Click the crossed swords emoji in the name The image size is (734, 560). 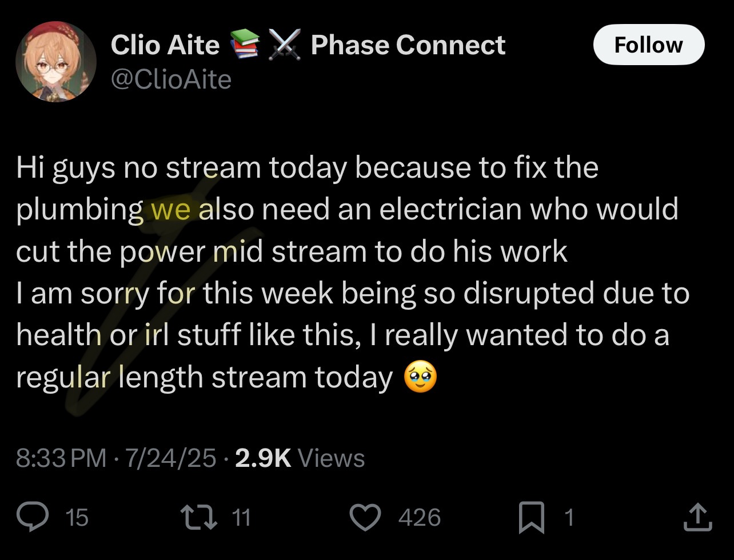[x=284, y=45]
